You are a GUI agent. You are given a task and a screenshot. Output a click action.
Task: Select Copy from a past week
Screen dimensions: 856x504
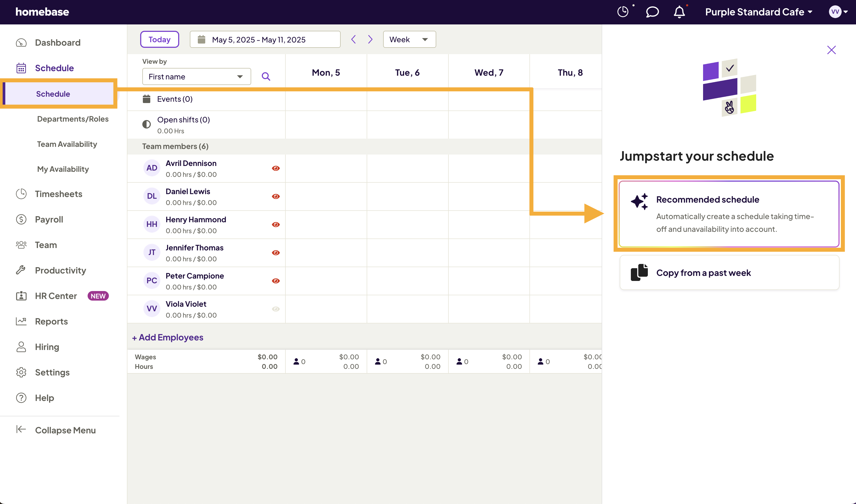click(x=729, y=273)
